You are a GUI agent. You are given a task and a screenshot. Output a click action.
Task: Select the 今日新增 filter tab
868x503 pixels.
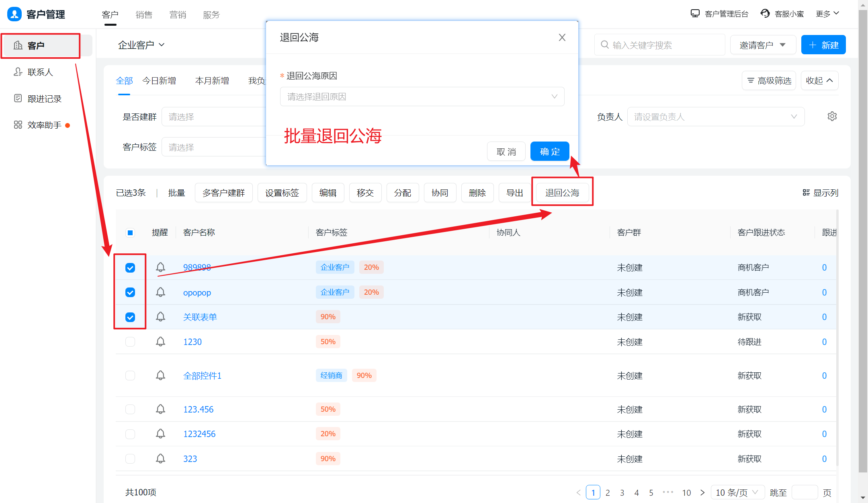[x=159, y=81]
